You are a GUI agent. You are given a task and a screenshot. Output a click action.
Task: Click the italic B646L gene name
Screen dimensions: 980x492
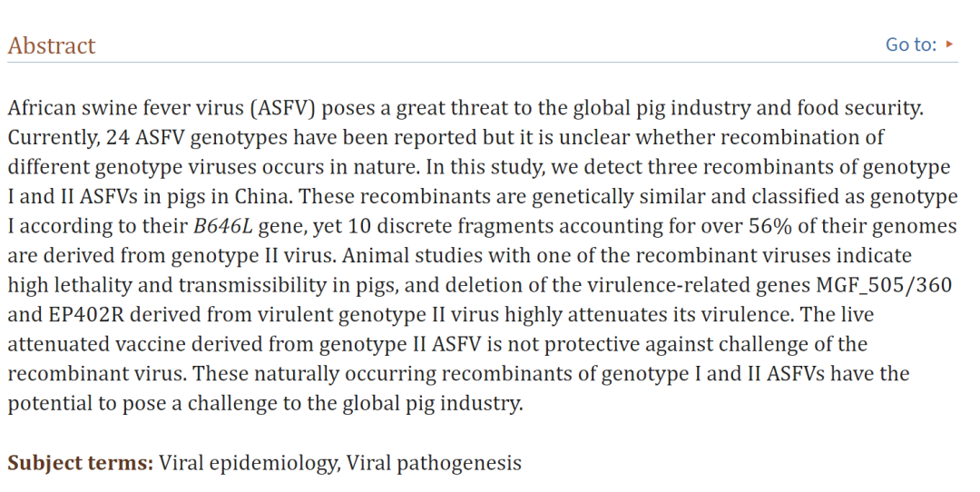tap(223, 226)
